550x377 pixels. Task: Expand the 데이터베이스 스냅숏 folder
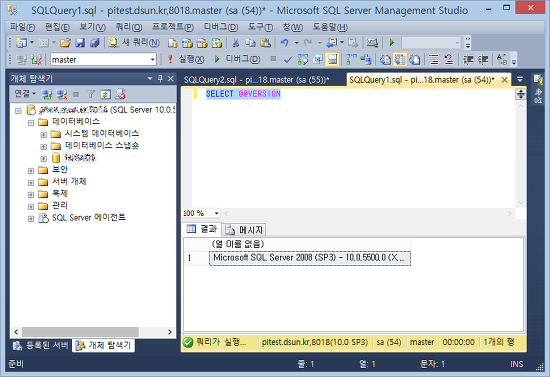tap(43, 147)
